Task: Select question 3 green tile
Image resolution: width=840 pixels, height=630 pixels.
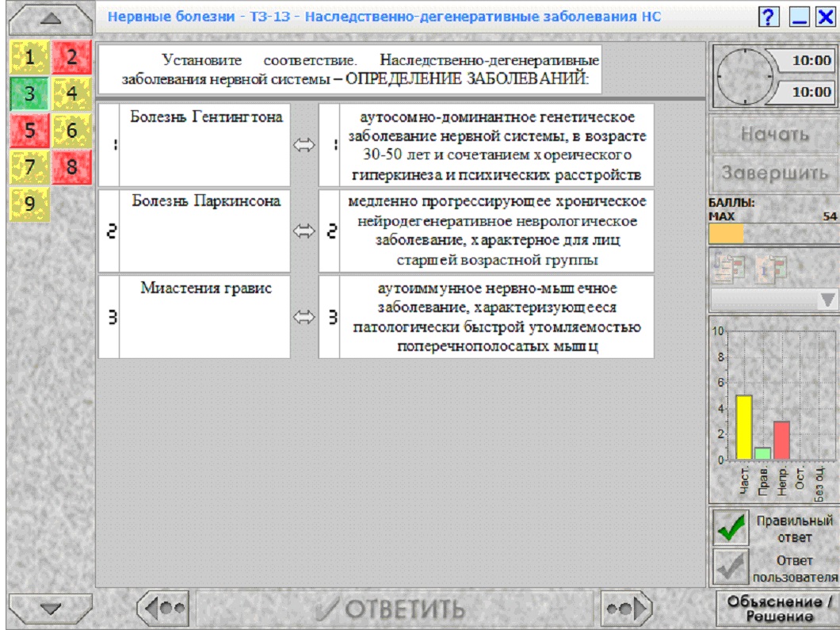Action: click(x=29, y=94)
